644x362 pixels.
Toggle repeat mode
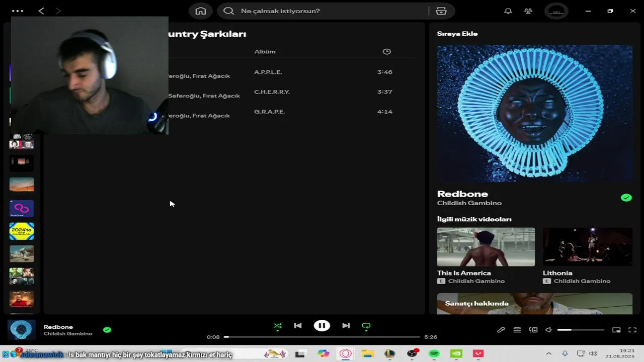(x=366, y=326)
